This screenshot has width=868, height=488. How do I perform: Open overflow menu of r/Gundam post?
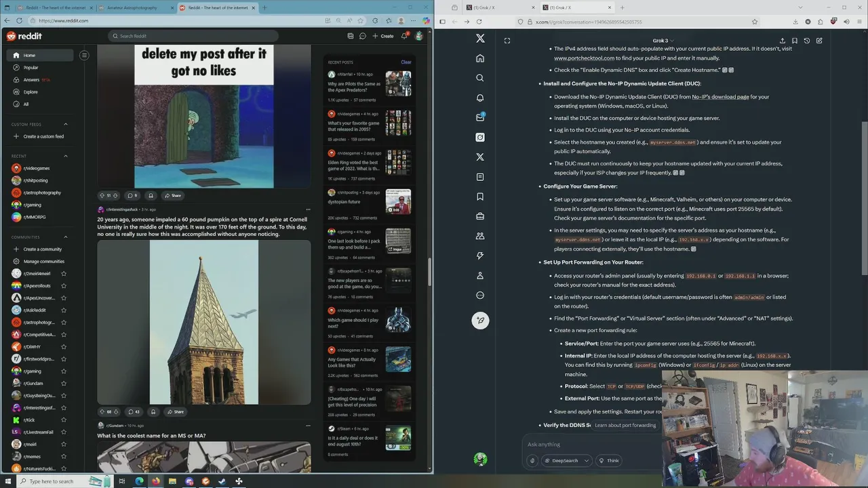[308, 426]
